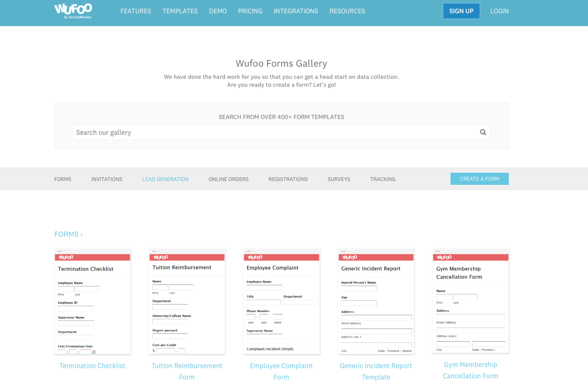Open the Tuition Reimbursement form thumbnail

tap(187, 302)
